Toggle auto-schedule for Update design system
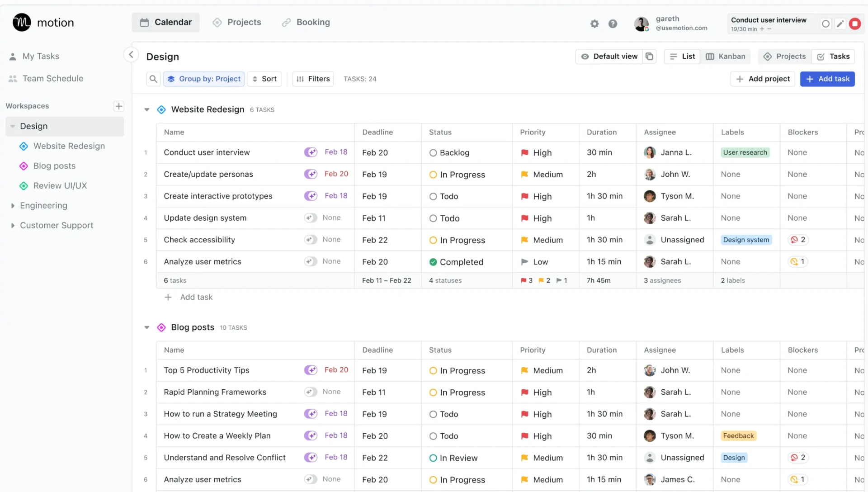 click(310, 218)
